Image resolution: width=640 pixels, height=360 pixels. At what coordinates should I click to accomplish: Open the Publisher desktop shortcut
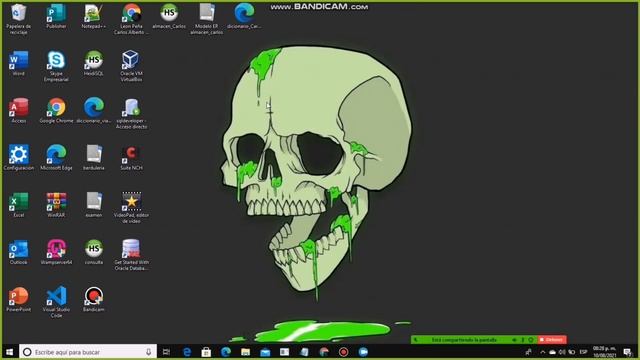click(x=56, y=16)
